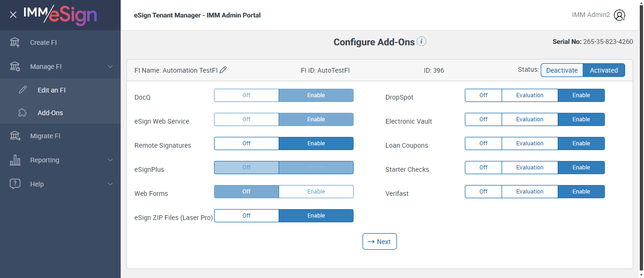
Task: Expand the Manage FI chevron
Action: (110, 67)
